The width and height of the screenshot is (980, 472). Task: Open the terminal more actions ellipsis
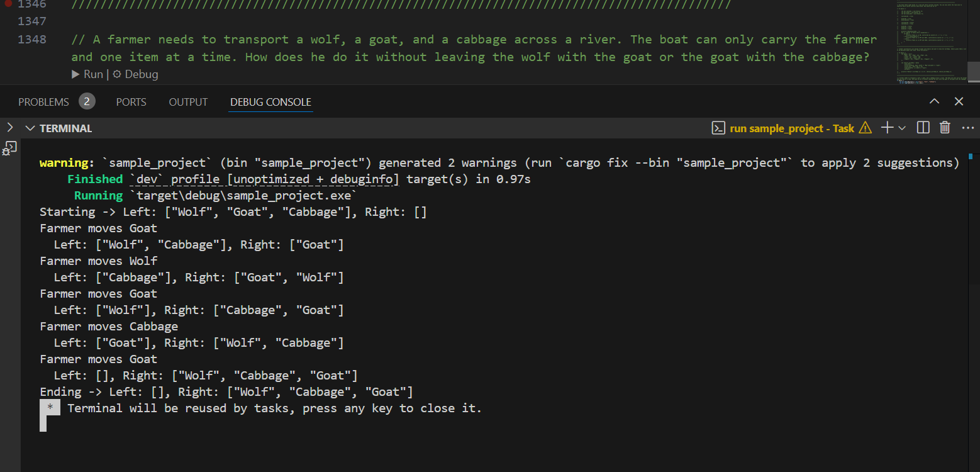click(967, 128)
